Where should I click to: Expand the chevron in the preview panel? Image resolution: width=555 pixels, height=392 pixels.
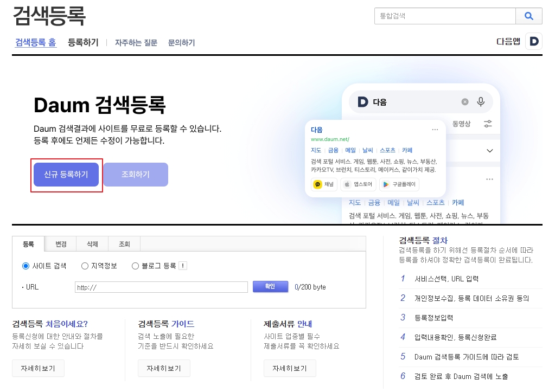tap(489, 151)
